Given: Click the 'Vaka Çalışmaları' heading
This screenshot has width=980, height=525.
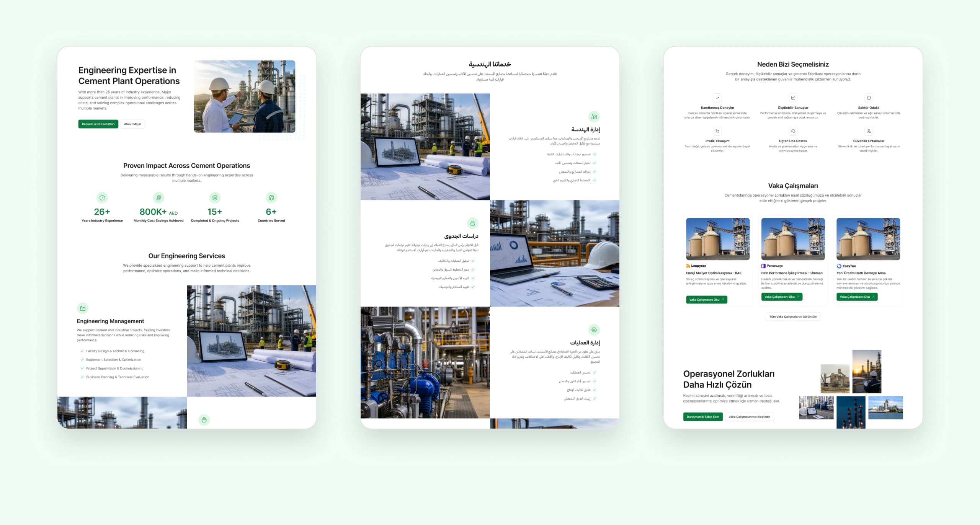Looking at the screenshot, I should coord(793,186).
